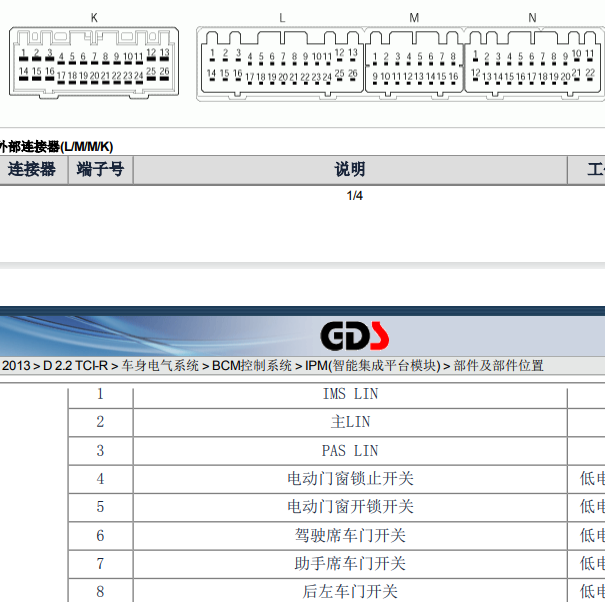Click the 端子号 column header
Viewport: 605px width, 602px height.
point(100,169)
